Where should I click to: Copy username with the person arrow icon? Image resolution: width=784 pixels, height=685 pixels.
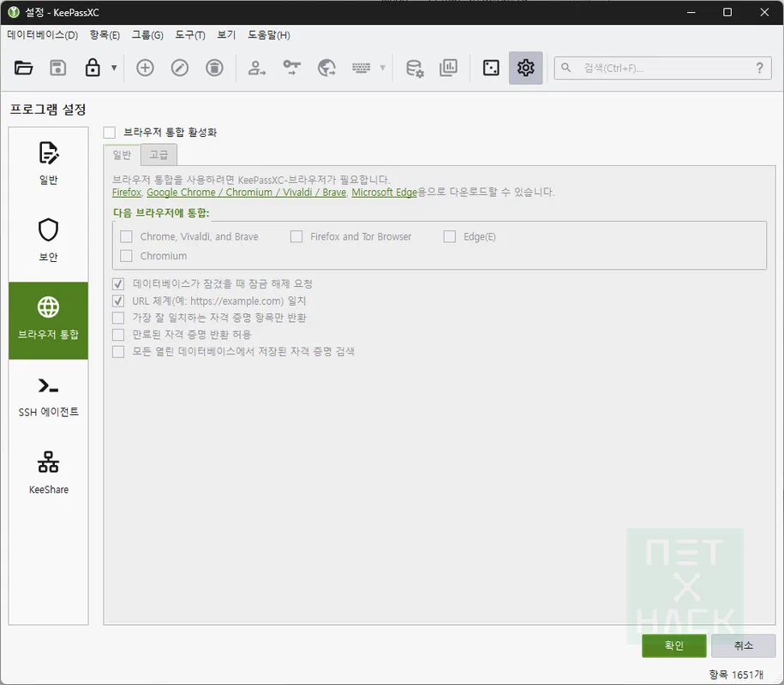(257, 68)
